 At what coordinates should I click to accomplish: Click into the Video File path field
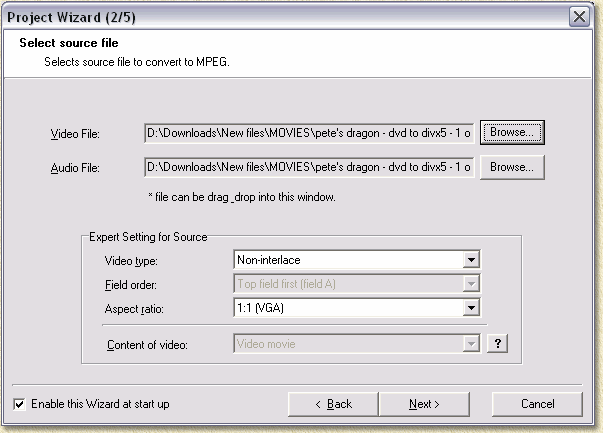[x=309, y=133]
